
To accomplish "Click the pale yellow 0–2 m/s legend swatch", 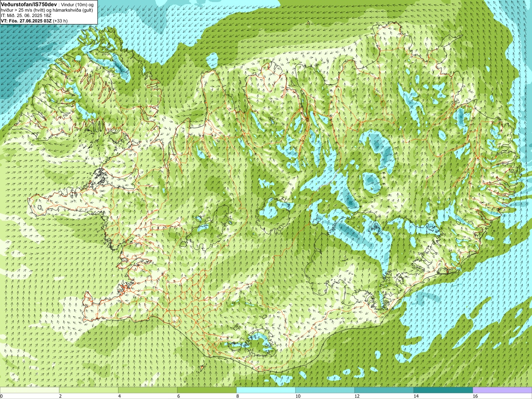I will click(x=30, y=390).
